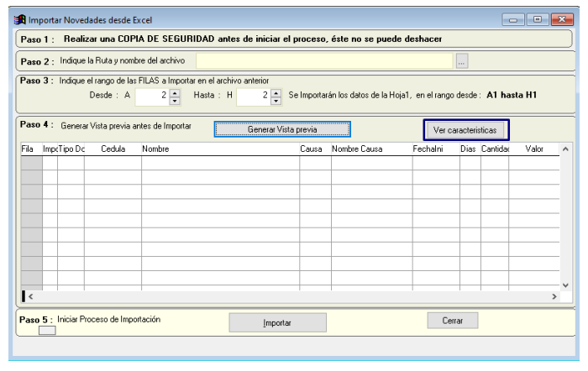
Task: Click the file path input field
Action: (x=324, y=60)
